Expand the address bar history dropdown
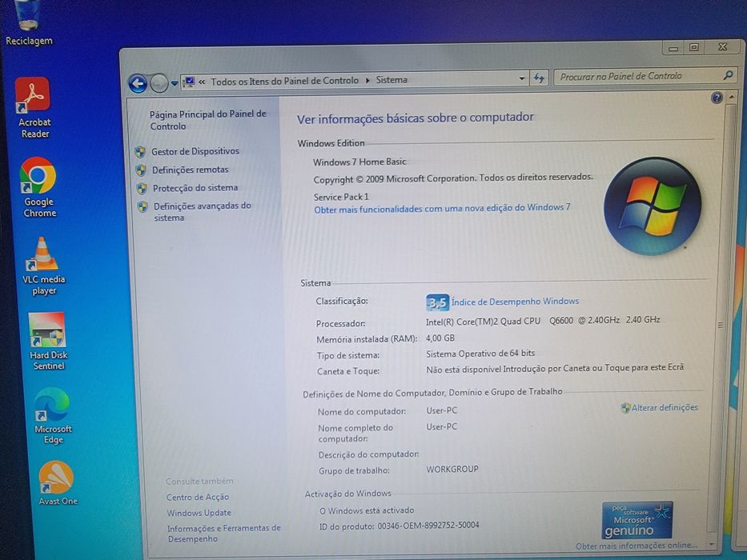The width and height of the screenshot is (747, 560). point(522,78)
